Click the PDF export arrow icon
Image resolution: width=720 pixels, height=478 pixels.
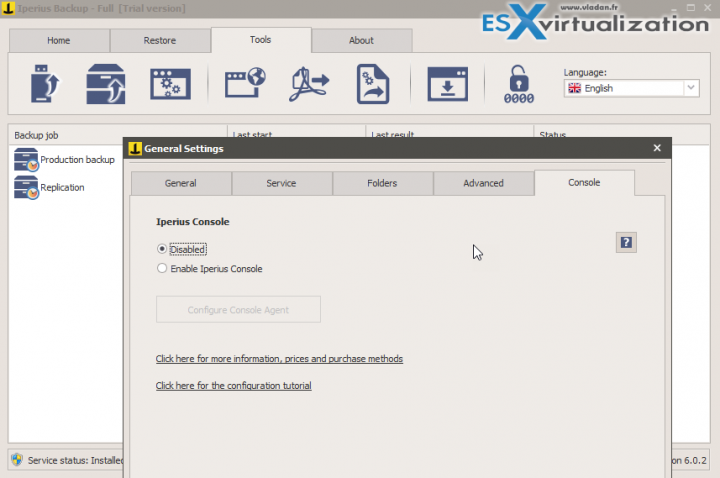pyautogui.click(x=309, y=84)
